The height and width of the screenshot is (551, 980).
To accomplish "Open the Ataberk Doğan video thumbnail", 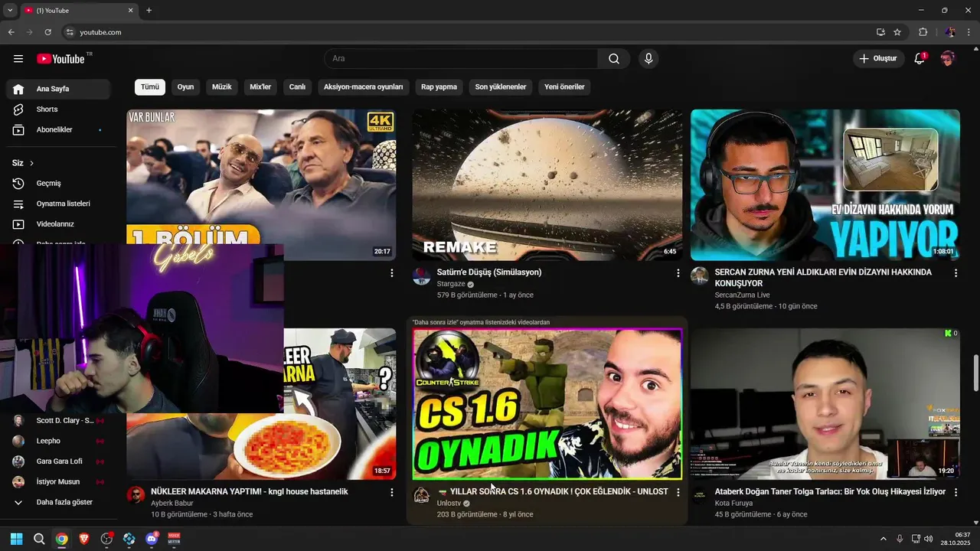I will pos(825,404).
